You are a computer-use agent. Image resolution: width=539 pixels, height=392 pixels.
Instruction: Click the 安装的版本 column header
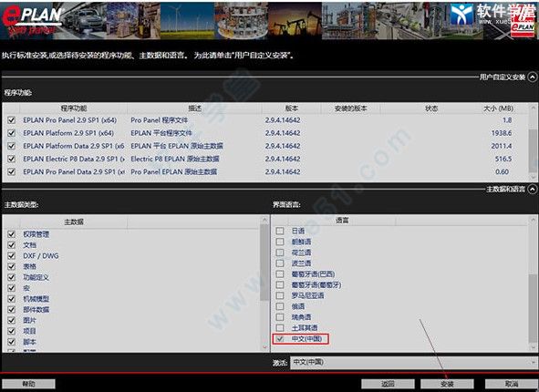tap(350, 108)
